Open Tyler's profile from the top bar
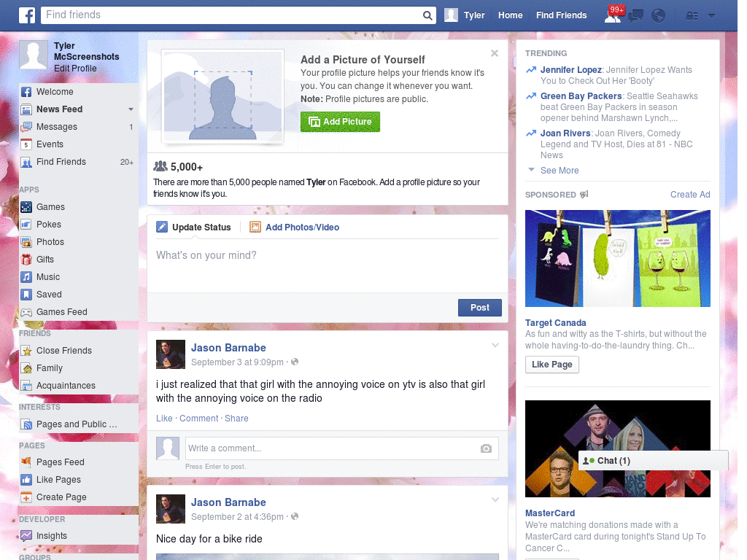The image size is (747, 560). [465, 15]
